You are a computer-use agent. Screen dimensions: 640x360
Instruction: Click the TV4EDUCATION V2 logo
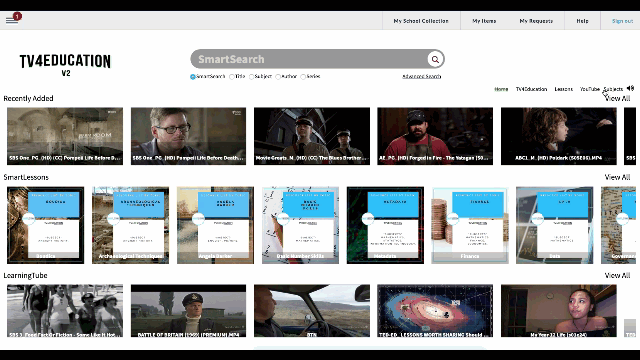tap(65, 64)
